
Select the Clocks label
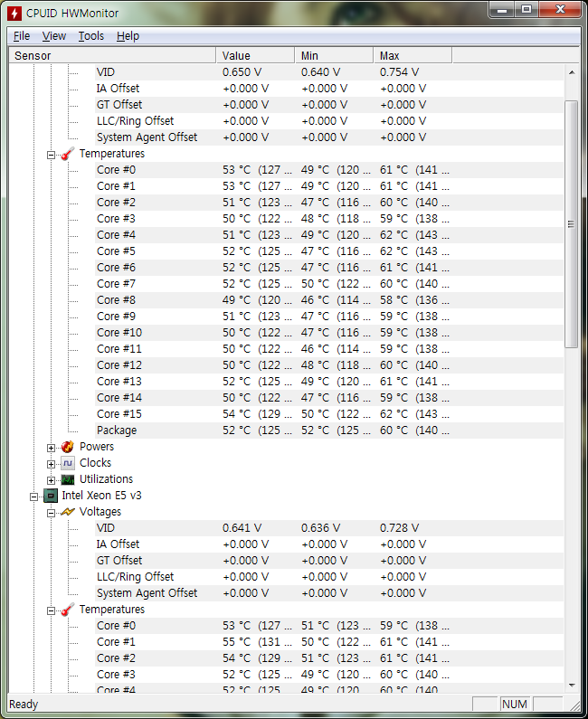click(95, 463)
